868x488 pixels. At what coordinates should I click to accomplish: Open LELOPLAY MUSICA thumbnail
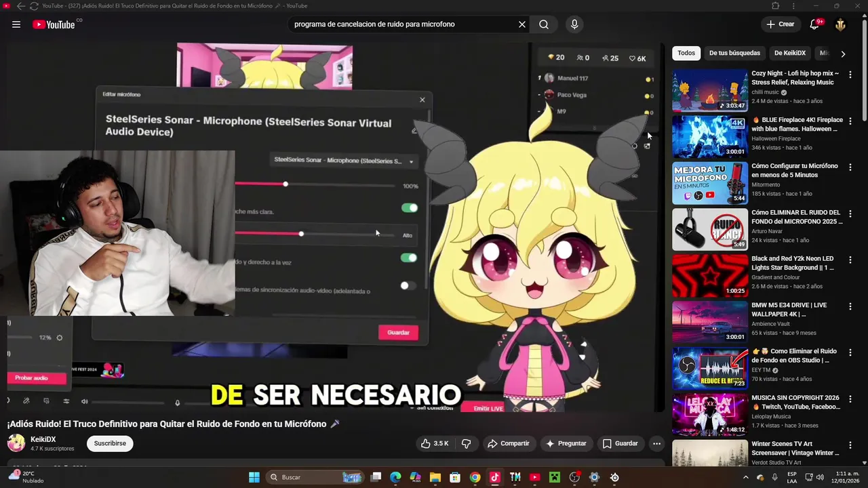click(710, 415)
